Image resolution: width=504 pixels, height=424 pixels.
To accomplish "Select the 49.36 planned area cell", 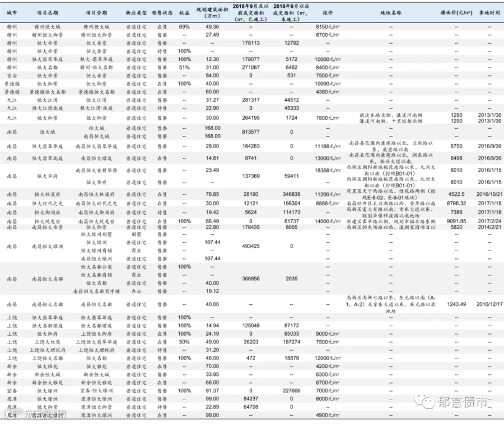I will click(x=212, y=27).
